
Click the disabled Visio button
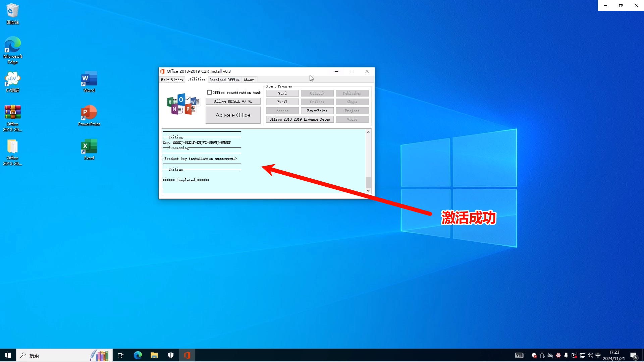352,119
